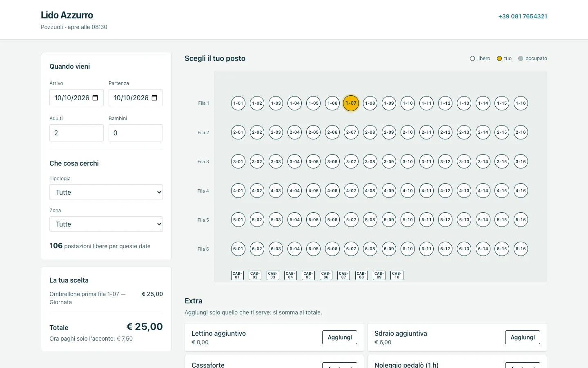This screenshot has height=368, width=588.
Task: Click the white 'libero' legend swatch
Action: point(472,58)
